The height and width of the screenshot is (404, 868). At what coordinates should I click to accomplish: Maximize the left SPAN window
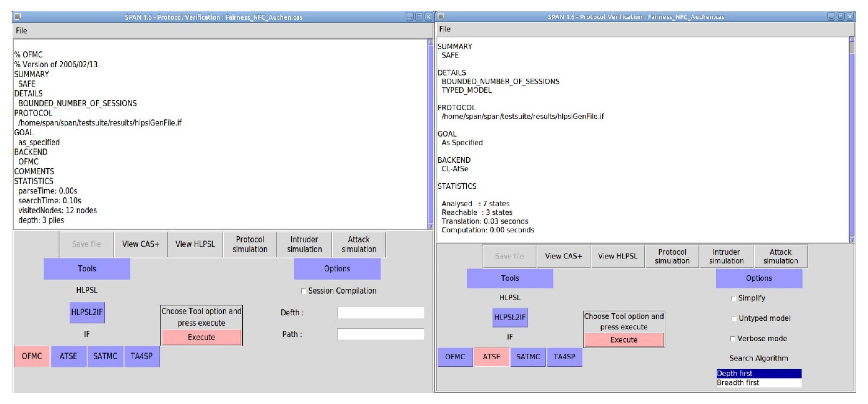419,17
